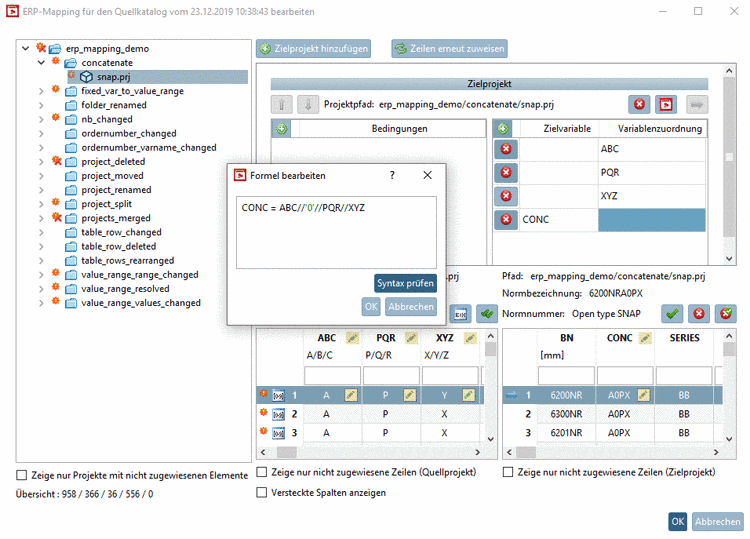Click green check icon beside Normnummer

pos(672,314)
